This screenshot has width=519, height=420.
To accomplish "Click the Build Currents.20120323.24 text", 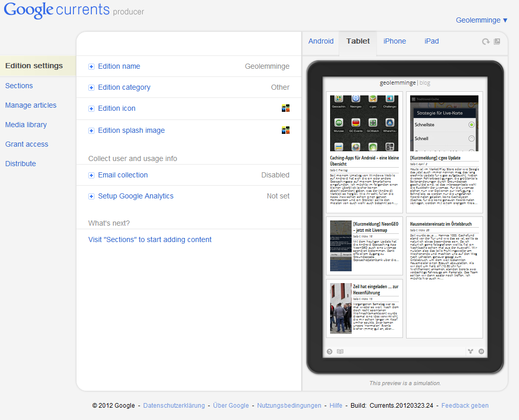I will click(392, 406).
